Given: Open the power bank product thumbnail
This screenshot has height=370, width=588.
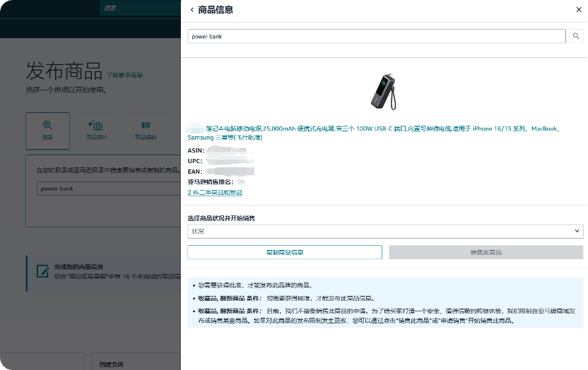Looking at the screenshot, I should (385, 91).
